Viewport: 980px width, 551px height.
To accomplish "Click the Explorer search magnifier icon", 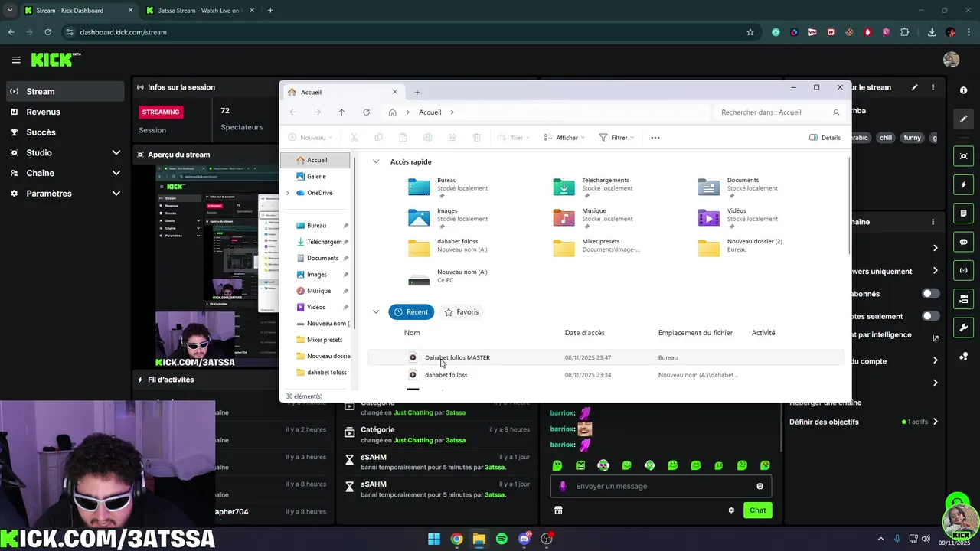I will [836, 112].
